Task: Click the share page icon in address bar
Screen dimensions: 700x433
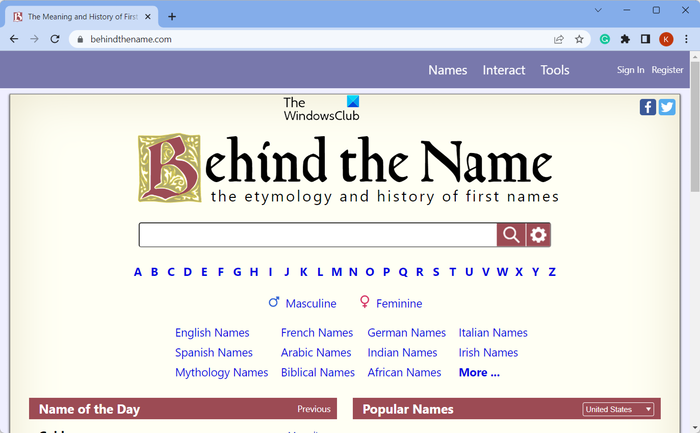Action: click(x=558, y=39)
